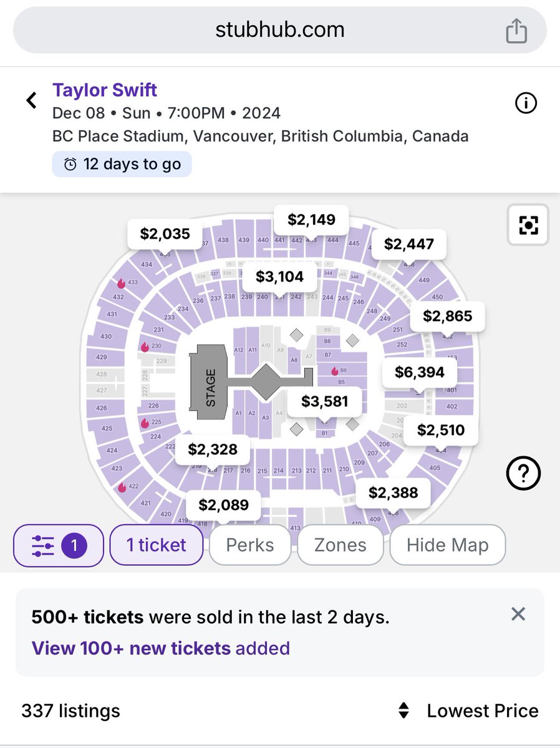Tap the stubhub.com address bar

click(279, 30)
